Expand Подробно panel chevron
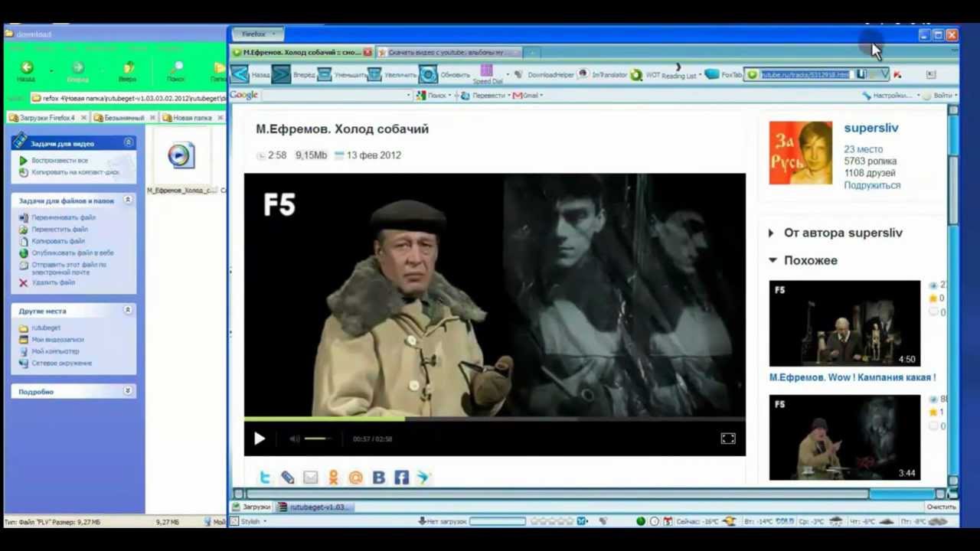 (128, 391)
